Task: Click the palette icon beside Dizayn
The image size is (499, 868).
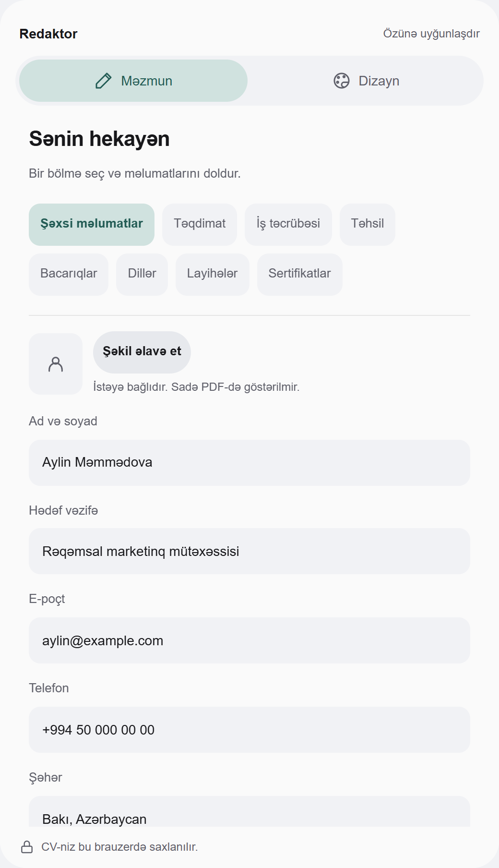Action: pos(342,81)
